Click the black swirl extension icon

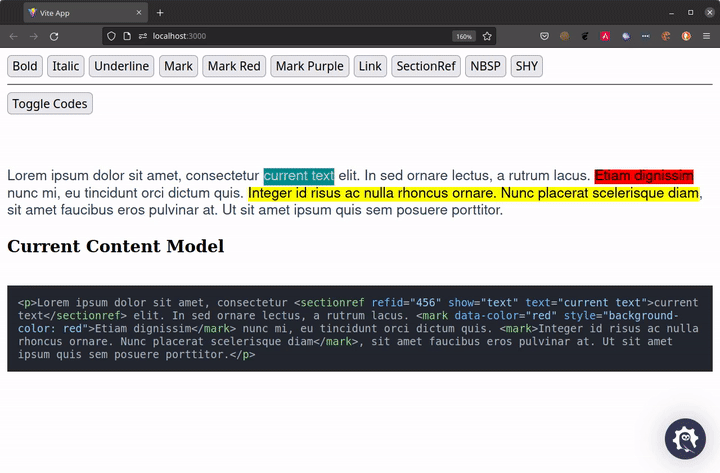585,36
